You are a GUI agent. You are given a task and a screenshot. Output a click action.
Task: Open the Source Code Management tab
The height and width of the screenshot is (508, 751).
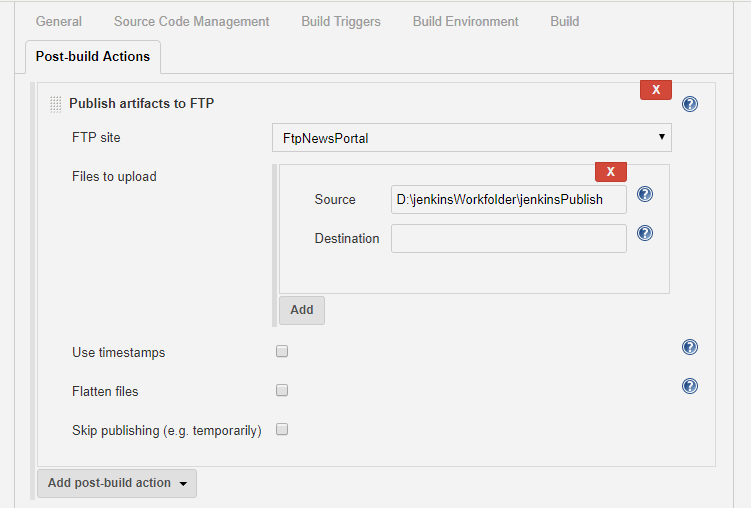(191, 21)
